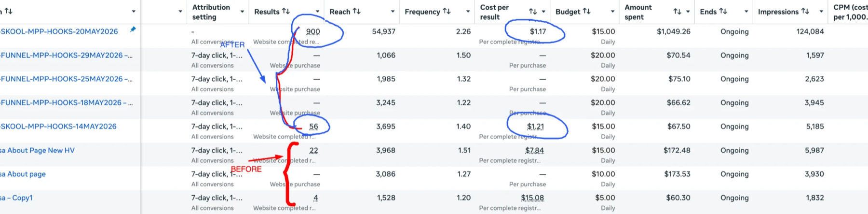This screenshot has height=214, width=868.
Task: Click the $7.84 cost per result
Action: click(x=534, y=150)
